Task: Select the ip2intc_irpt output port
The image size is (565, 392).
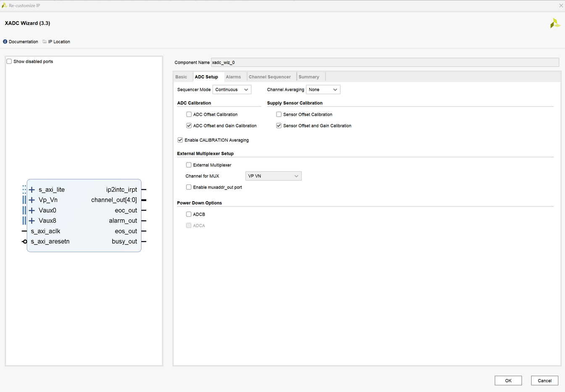Action: click(x=122, y=190)
